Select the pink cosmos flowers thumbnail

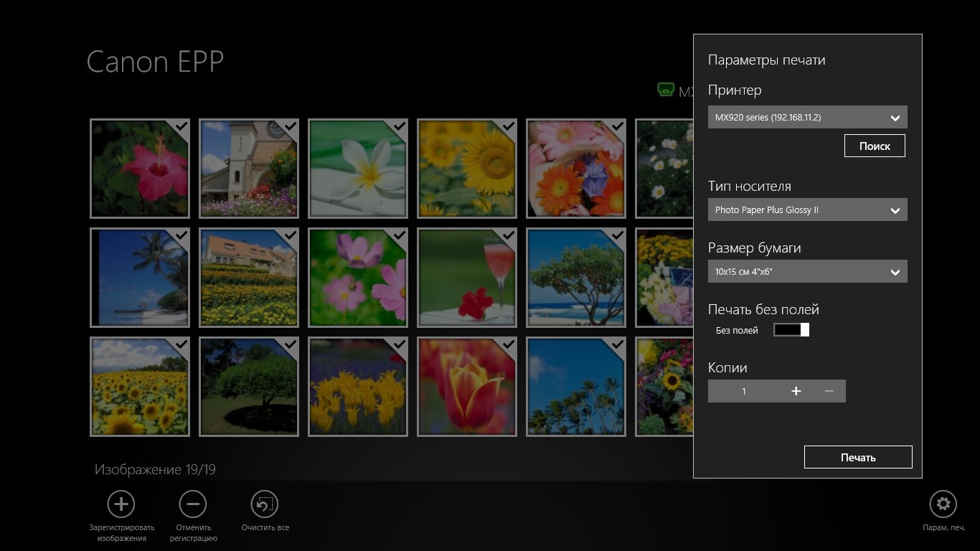point(358,278)
